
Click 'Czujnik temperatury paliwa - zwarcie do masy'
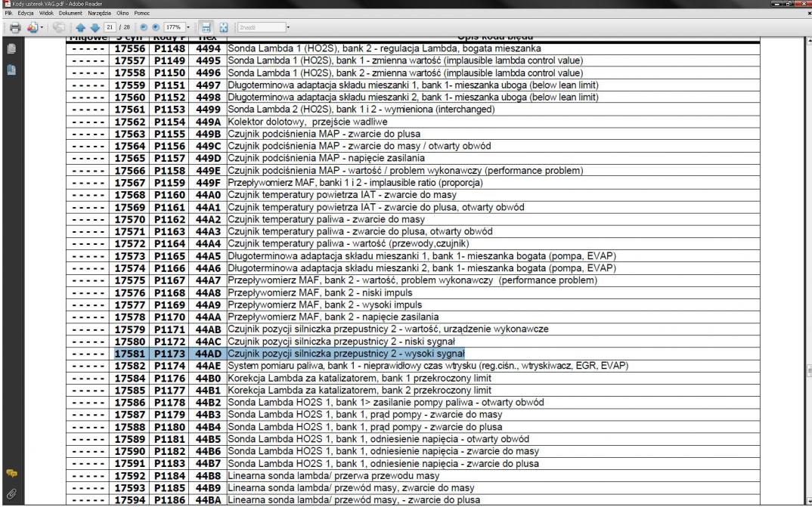[x=327, y=219]
